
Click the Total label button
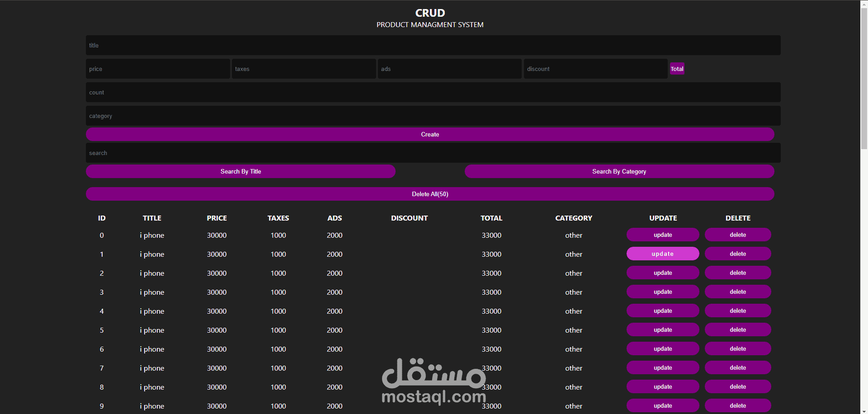(x=677, y=69)
